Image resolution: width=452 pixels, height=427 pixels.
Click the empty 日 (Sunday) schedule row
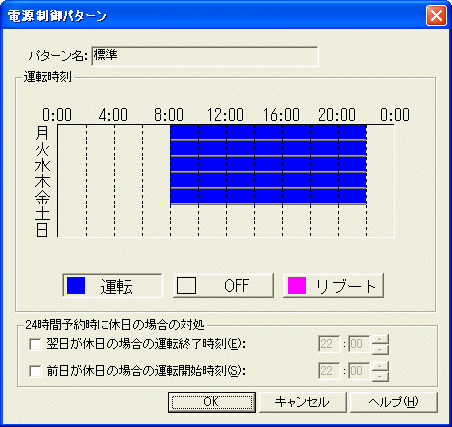tap(226, 229)
